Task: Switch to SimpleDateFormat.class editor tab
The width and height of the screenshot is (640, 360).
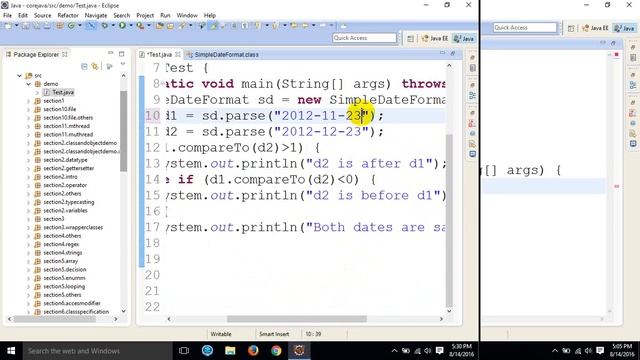Action: (223, 54)
